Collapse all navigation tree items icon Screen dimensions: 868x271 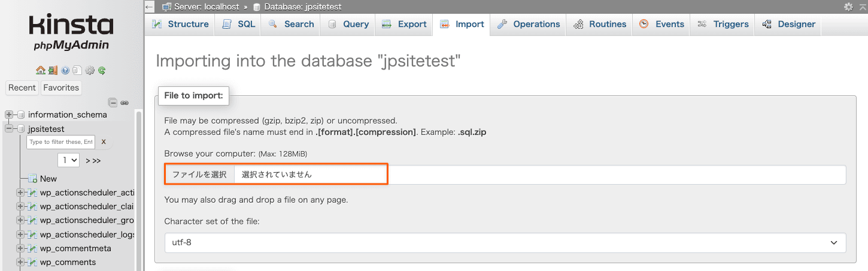click(x=113, y=103)
